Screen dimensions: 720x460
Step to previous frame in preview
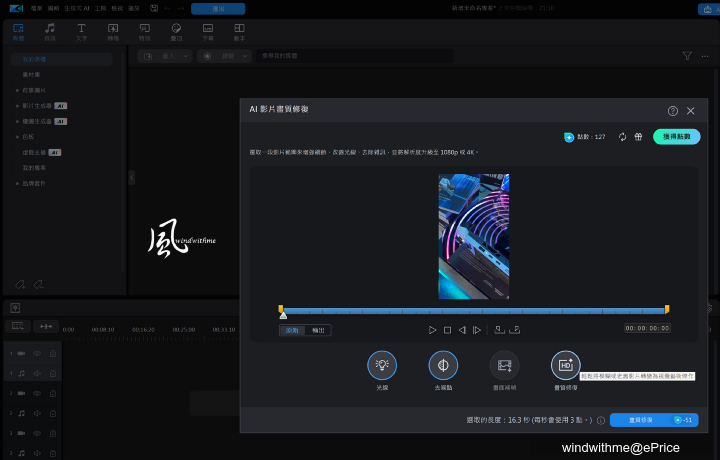coord(462,330)
